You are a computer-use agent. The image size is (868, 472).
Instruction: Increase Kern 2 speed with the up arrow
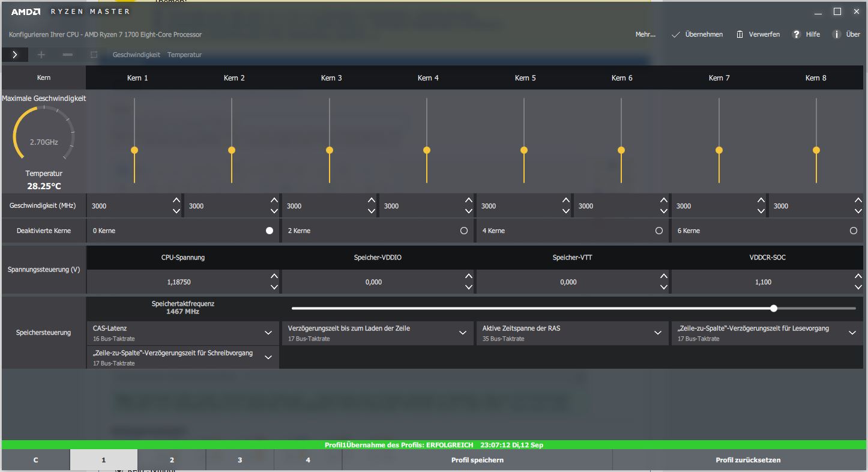click(x=274, y=201)
